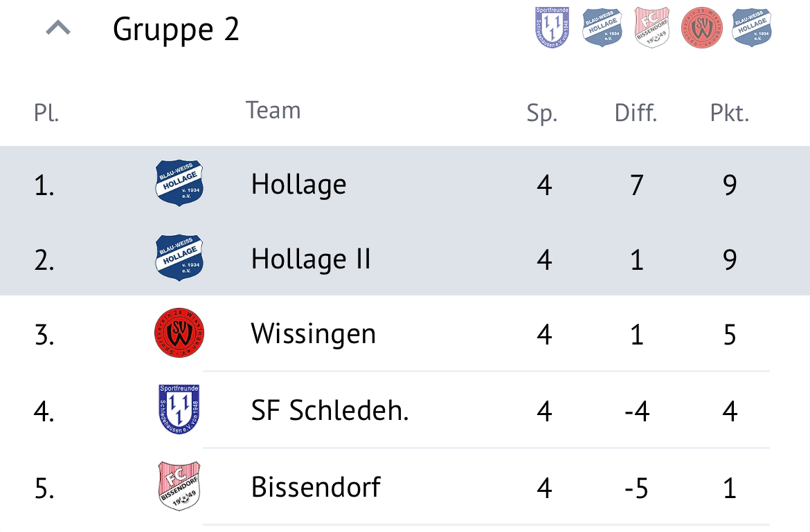Open the Hollage II team name

(311, 259)
